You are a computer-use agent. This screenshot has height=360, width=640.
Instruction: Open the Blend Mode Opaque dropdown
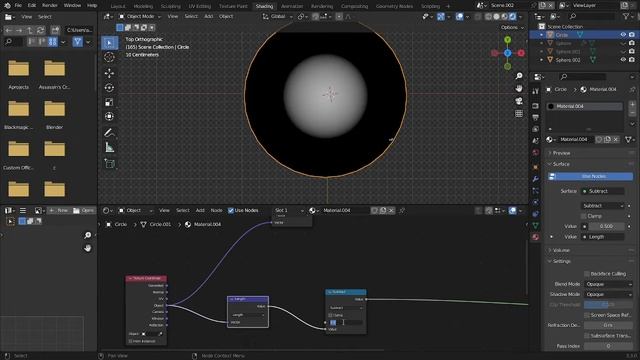[x=608, y=284]
